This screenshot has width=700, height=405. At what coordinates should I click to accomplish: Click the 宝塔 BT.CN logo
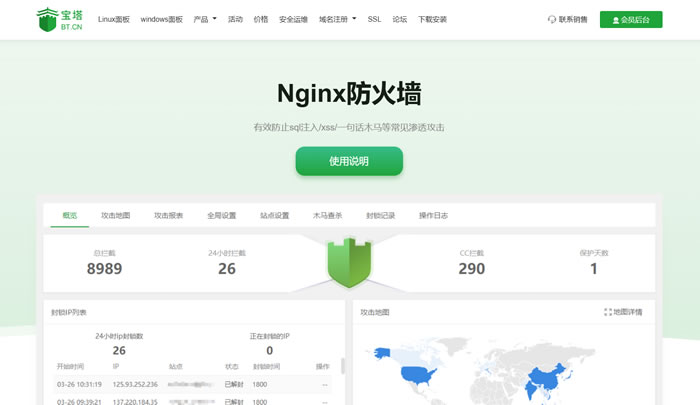pyautogui.click(x=60, y=19)
